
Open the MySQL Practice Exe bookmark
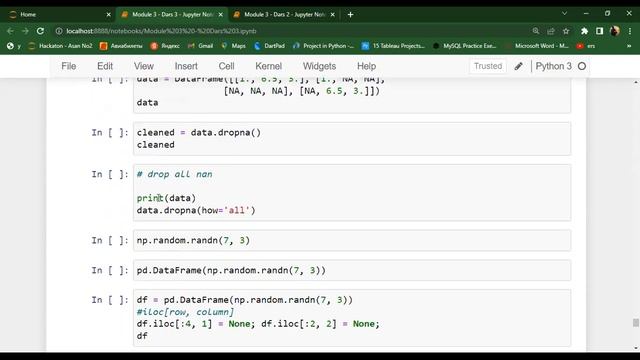(464, 46)
